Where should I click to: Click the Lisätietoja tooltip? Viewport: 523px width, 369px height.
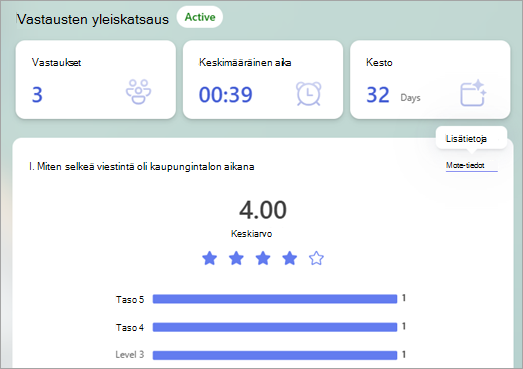[471, 138]
